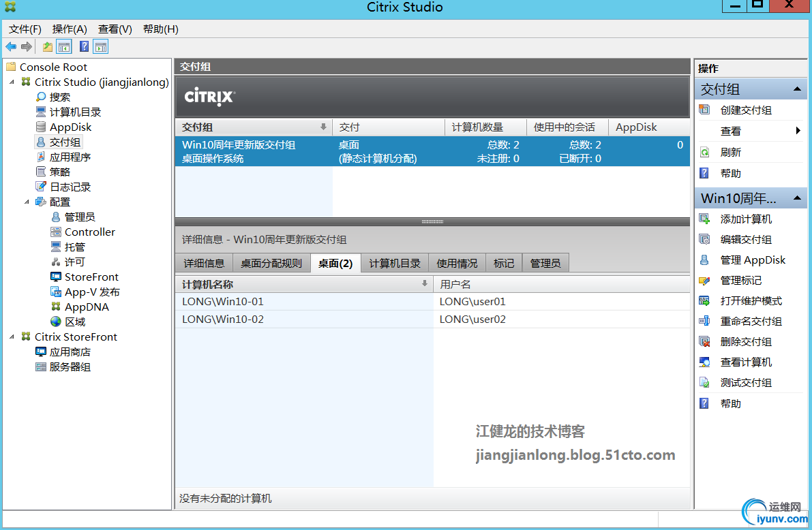812x530 pixels.
Task: Open the 查看(V) menu
Action: click(115, 29)
